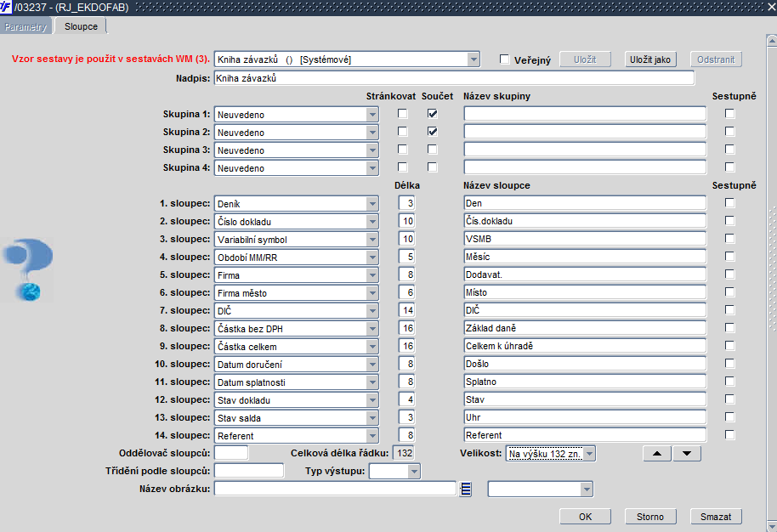Enable Součet for Skupina 3

coord(433,150)
